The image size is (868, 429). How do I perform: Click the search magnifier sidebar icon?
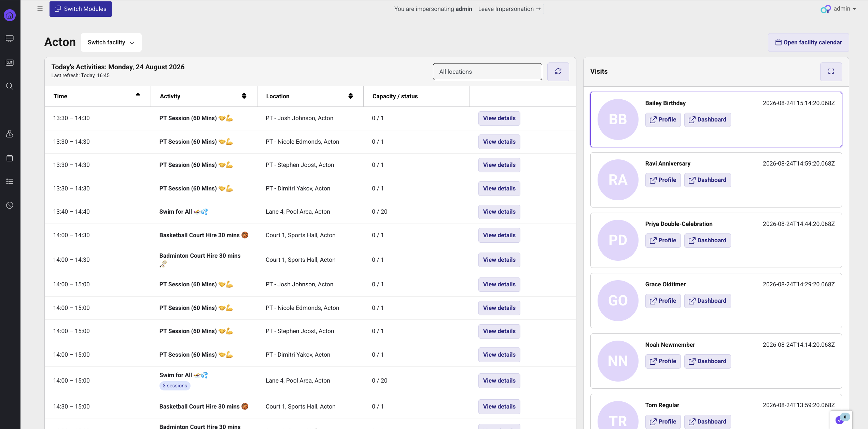point(10,86)
